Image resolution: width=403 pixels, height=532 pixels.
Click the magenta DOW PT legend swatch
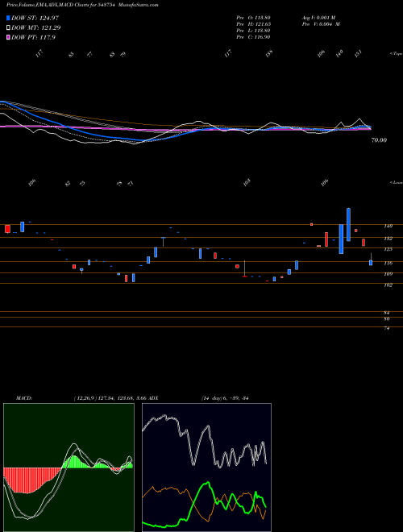(8, 38)
